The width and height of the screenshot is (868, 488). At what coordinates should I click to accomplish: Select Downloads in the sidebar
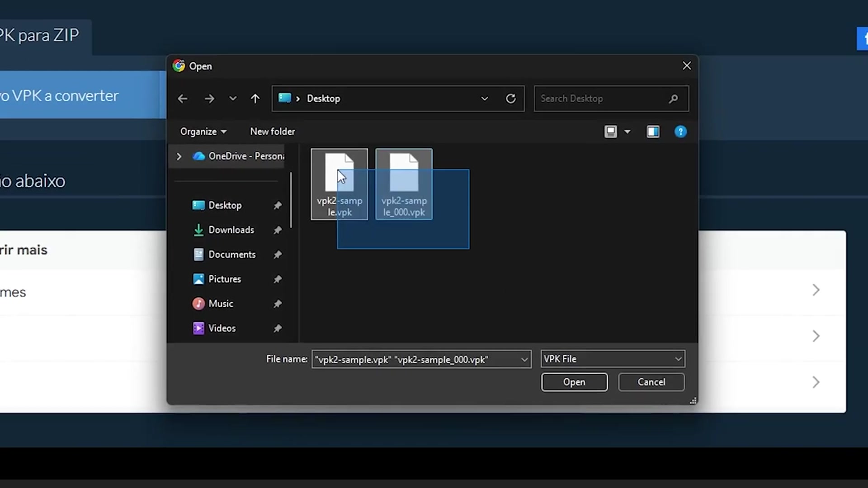231,230
